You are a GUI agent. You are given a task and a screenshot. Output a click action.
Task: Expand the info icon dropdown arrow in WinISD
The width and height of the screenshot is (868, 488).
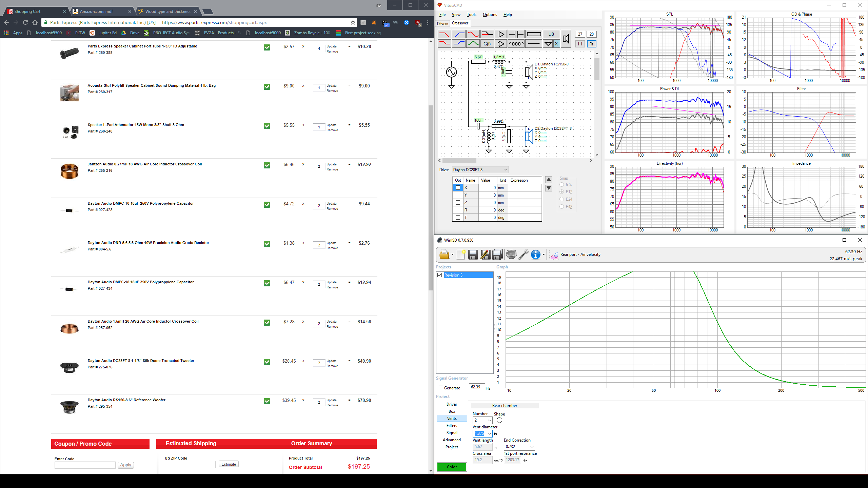tap(544, 255)
